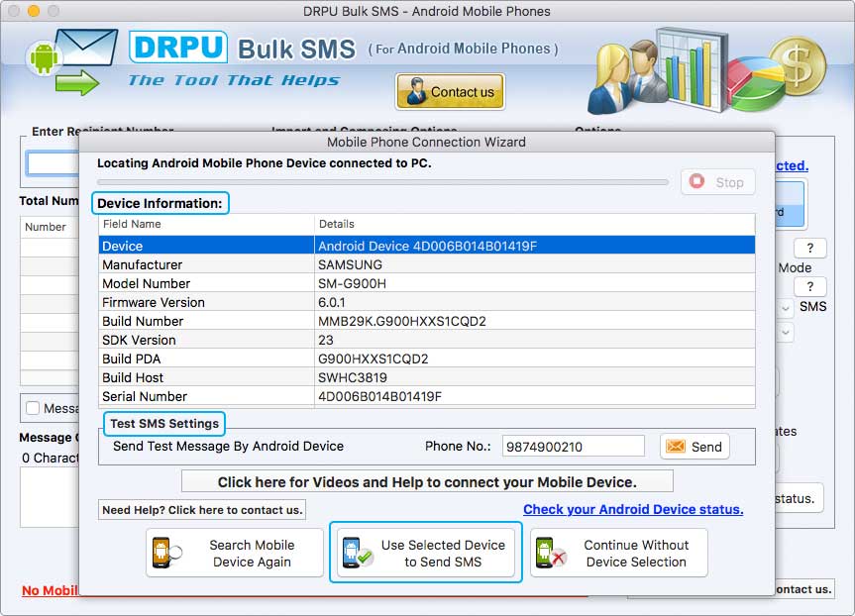855x616 pixels.
Task: Click the Contact us button
Action: click(x=450, y=91)
